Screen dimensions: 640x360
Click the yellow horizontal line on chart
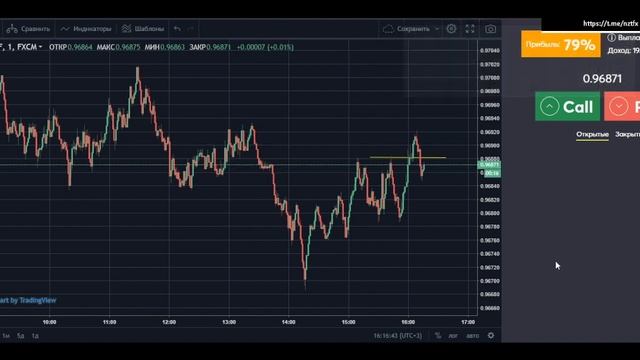408,157
